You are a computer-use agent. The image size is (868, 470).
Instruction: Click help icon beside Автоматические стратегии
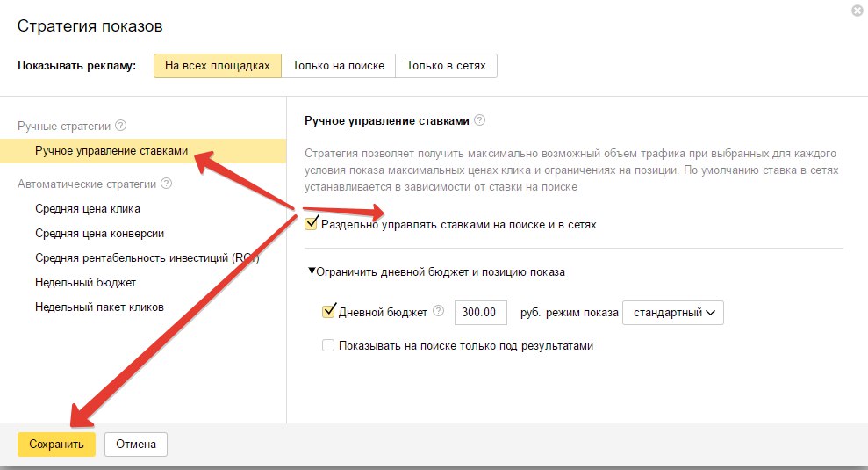[167, 184]
